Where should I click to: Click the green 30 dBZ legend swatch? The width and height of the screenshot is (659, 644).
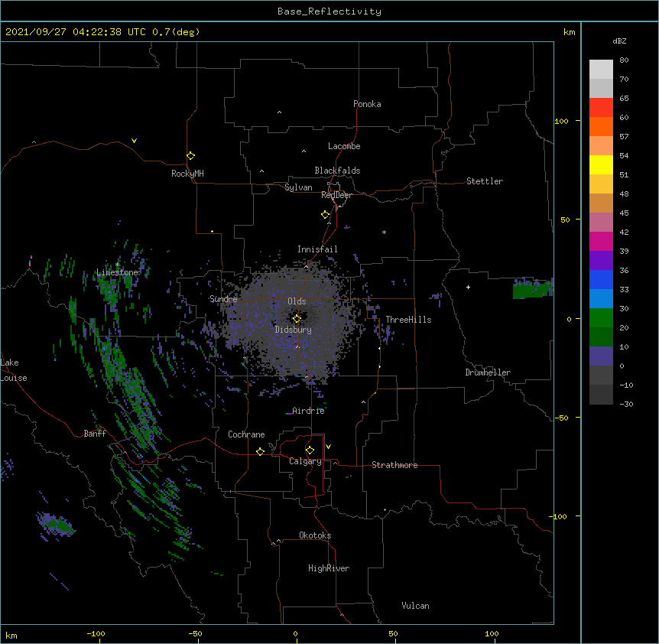click(601, 318)
